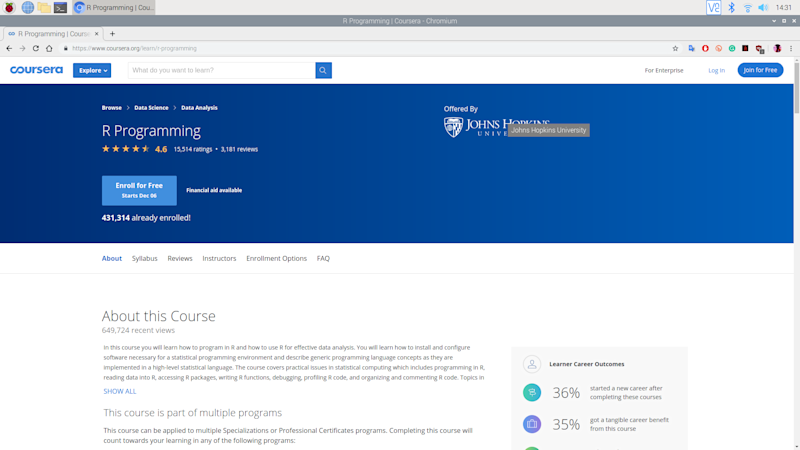This screenshot has width=800, height=450.
Task: Open the extension icon with badge
Action: [760, 49]
